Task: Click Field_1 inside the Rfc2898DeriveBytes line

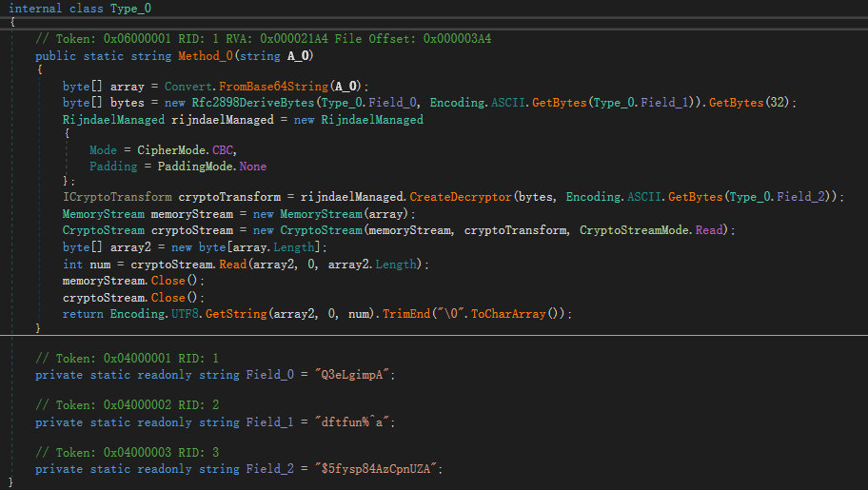Action: [664, 103]
